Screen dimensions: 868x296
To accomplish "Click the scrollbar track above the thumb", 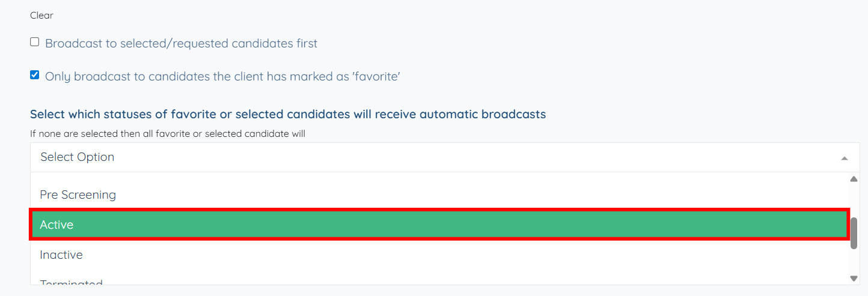I will (x=854, y=200).
